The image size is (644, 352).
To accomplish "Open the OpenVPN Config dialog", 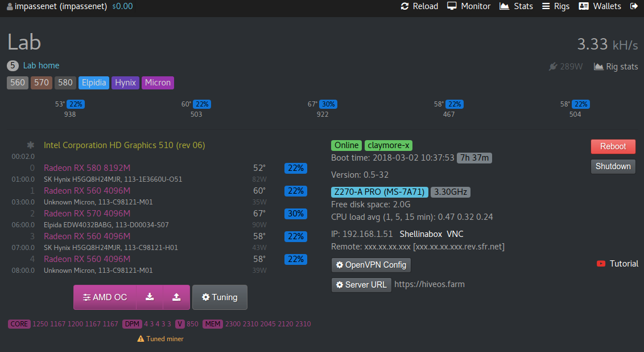I will tap(371, 265).
